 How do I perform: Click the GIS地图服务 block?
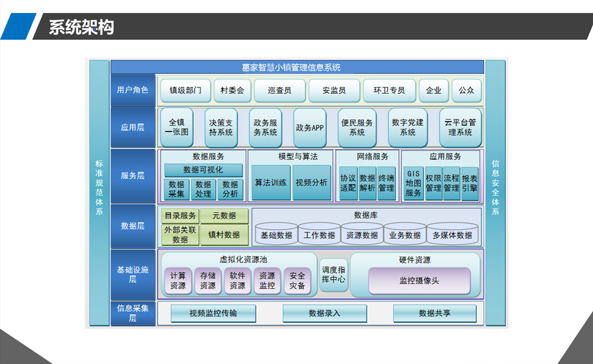tap(413, 184)
